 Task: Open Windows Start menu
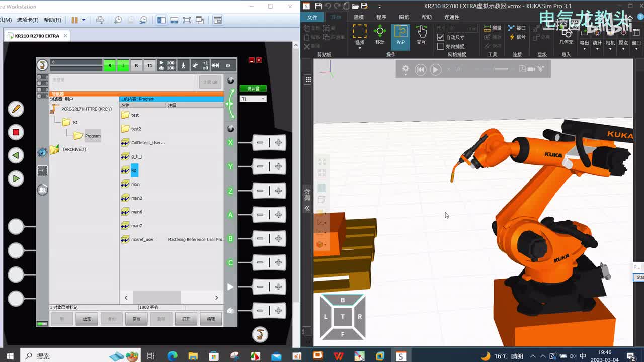(10, 356)
